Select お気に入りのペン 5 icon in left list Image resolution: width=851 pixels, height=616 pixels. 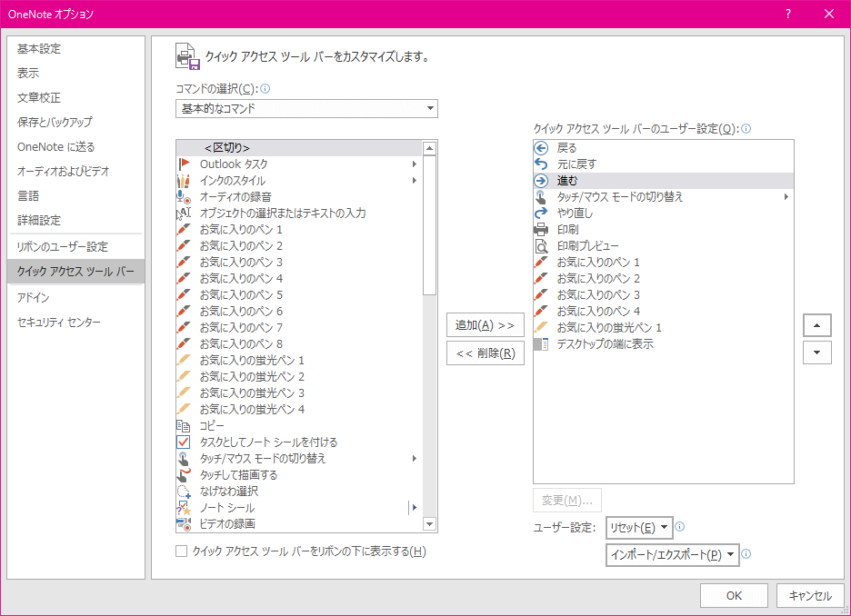point(184,294)
